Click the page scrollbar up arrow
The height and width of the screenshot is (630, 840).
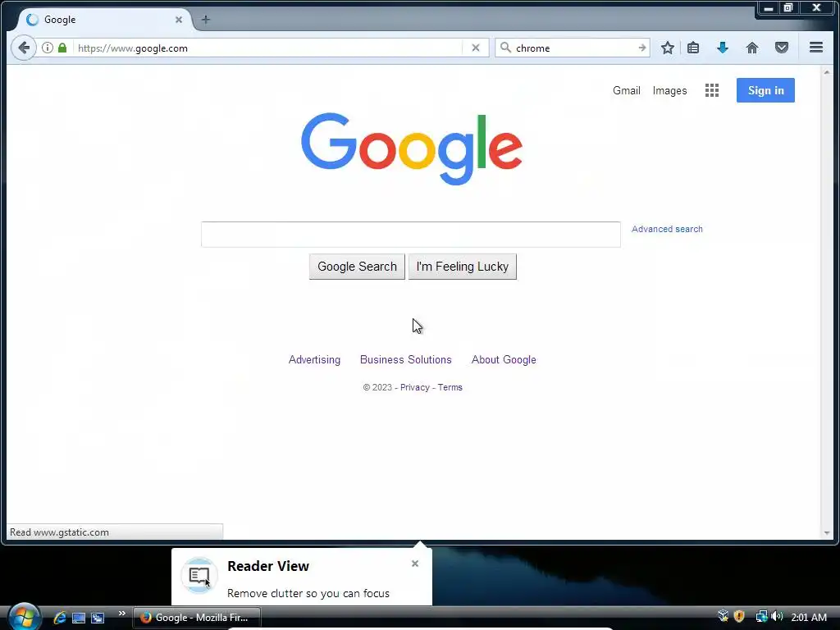(x=827, y=72)
